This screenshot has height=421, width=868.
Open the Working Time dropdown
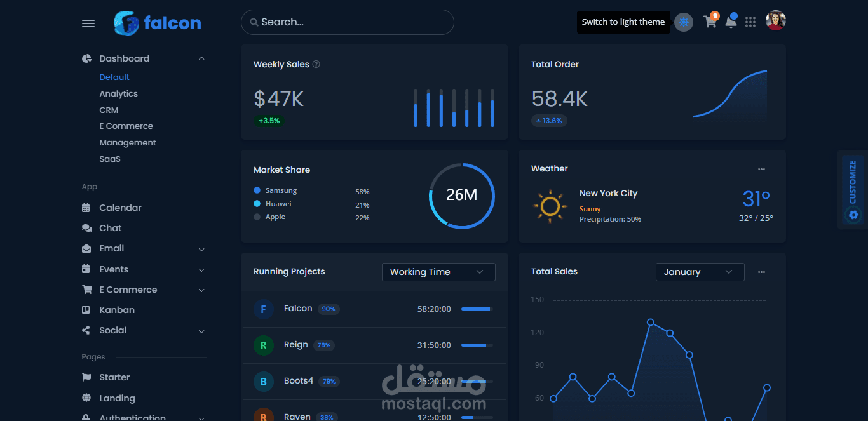click(438, 272)
